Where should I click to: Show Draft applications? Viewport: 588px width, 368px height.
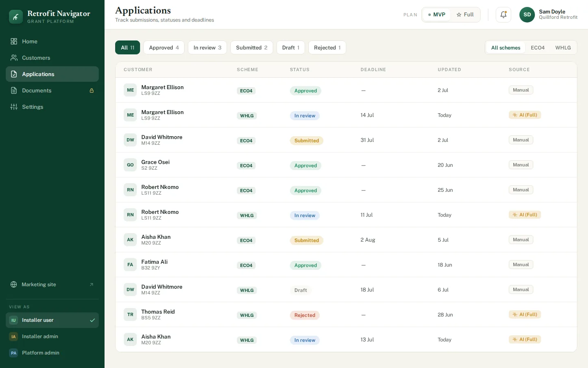point(291,47)
